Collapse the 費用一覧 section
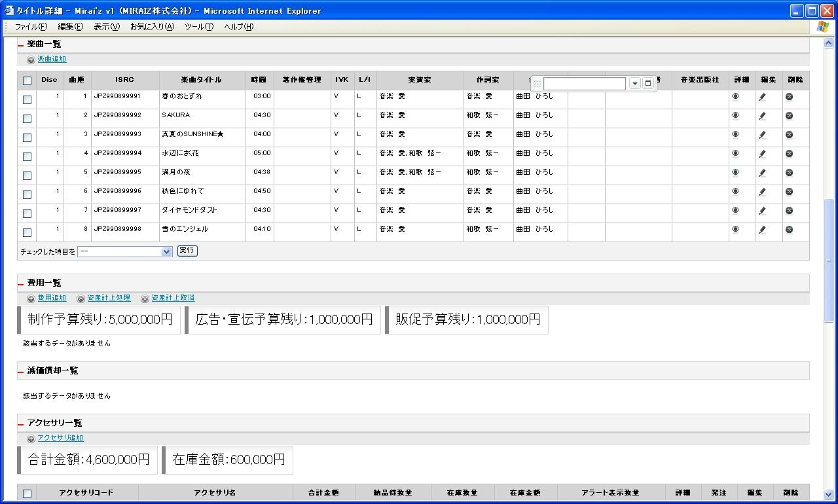Viewport: 838px width, 504px height. pos(21,284)
